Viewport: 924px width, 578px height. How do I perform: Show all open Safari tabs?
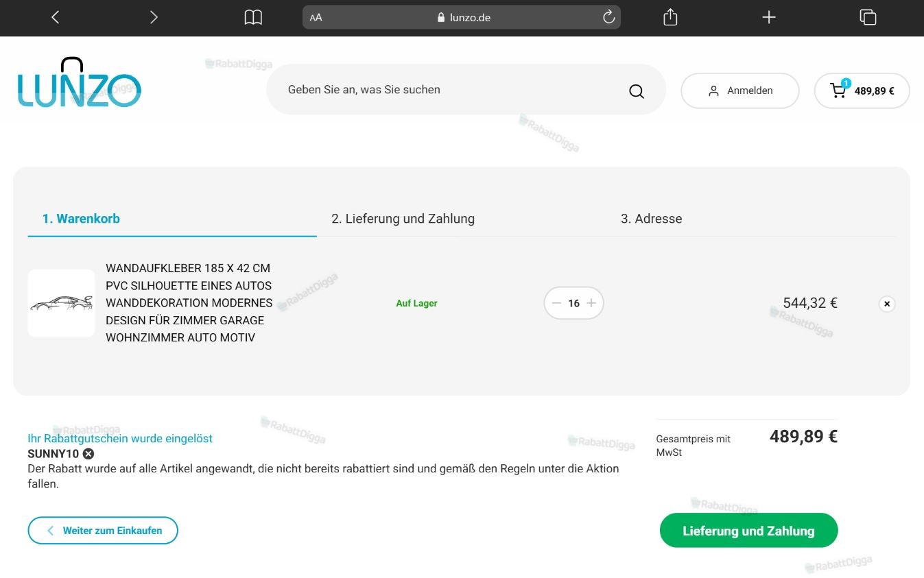tap(868, 17)
